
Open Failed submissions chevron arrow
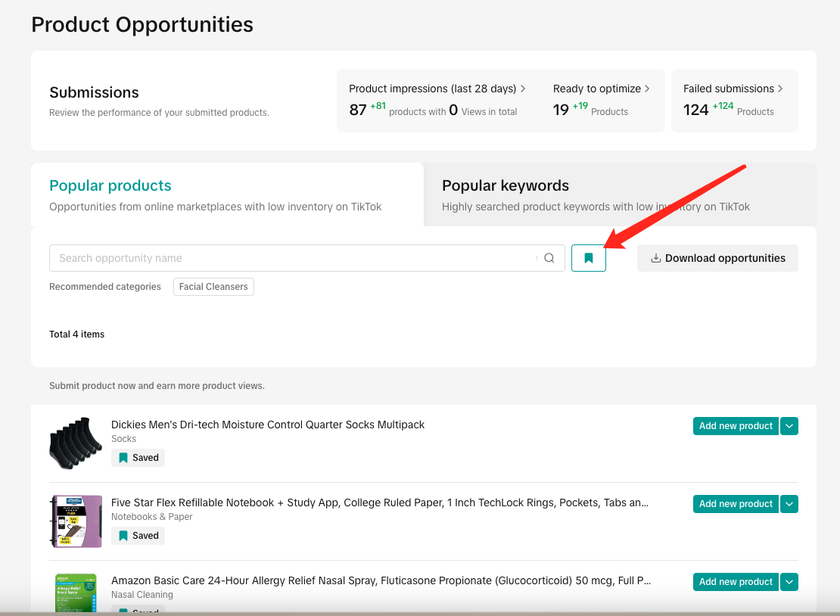pyautogui.click(x=780, y=89)
